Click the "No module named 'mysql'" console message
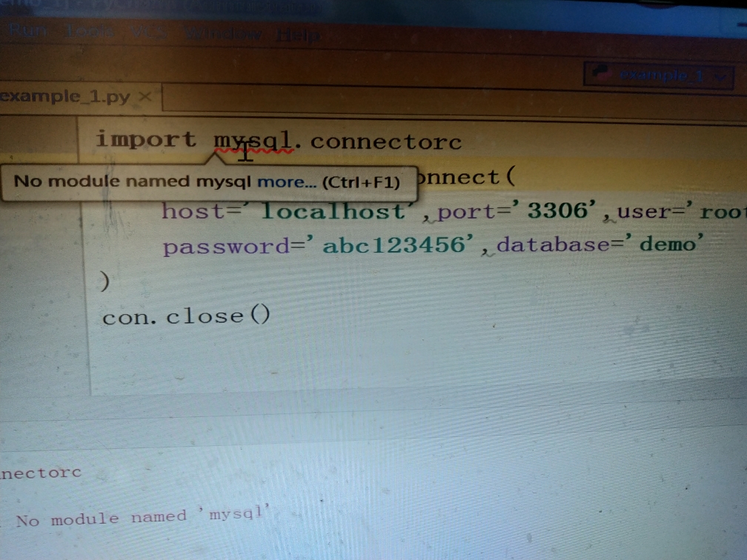This screenshot has width=747, height=560. point(143,517)
